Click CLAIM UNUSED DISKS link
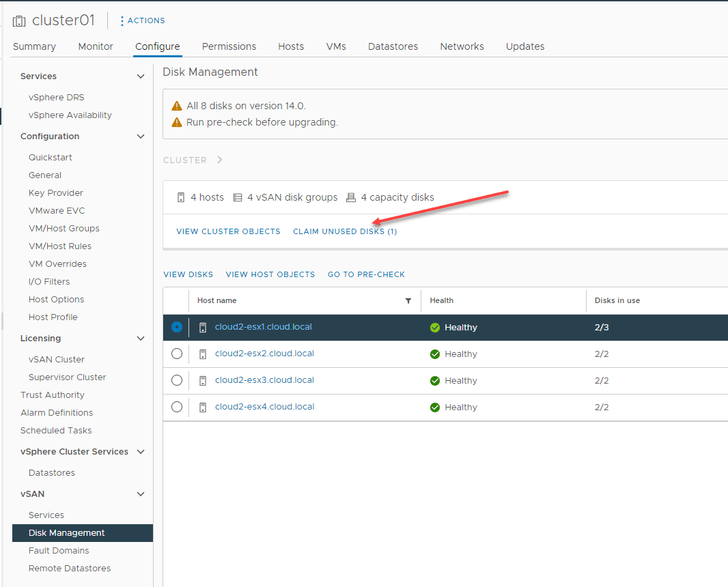 (x=345, y=231)
